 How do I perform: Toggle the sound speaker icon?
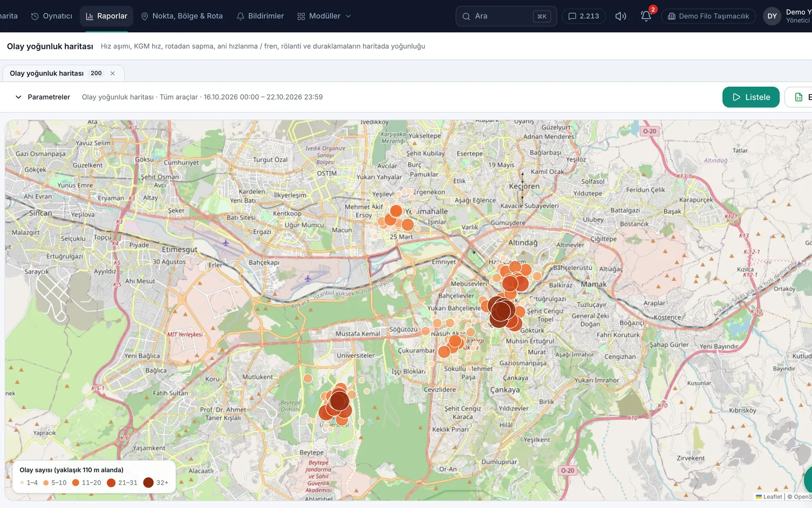pyautogui.click(x=621, y=16)
